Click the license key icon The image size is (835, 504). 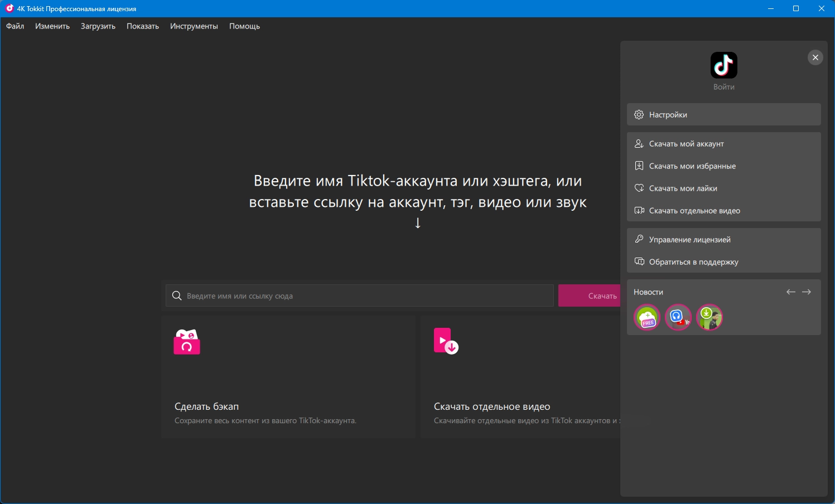click(639, 239)
